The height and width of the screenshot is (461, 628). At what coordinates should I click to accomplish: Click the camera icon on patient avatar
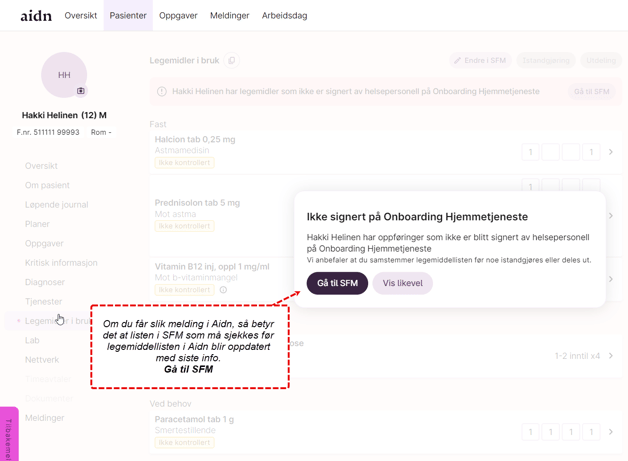[x=81, y=91]
